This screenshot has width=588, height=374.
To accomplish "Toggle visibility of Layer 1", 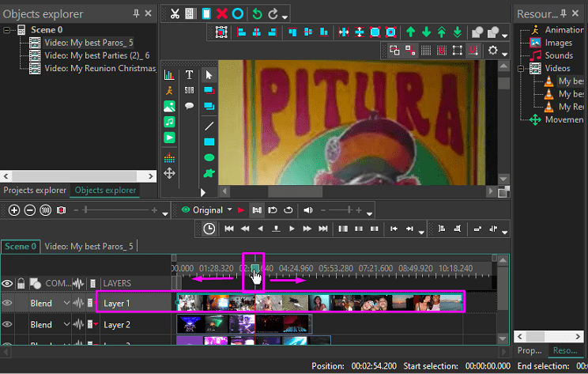I will (7, 303).
